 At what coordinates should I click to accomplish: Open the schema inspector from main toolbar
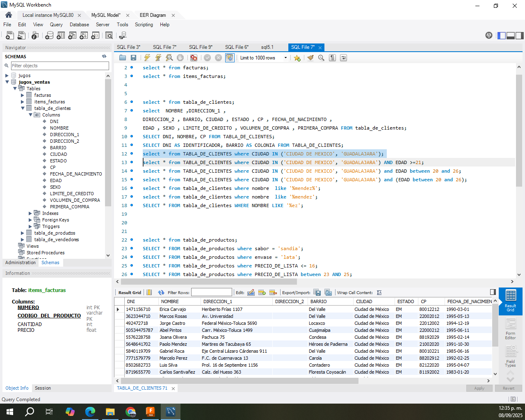tap(35, 36)
